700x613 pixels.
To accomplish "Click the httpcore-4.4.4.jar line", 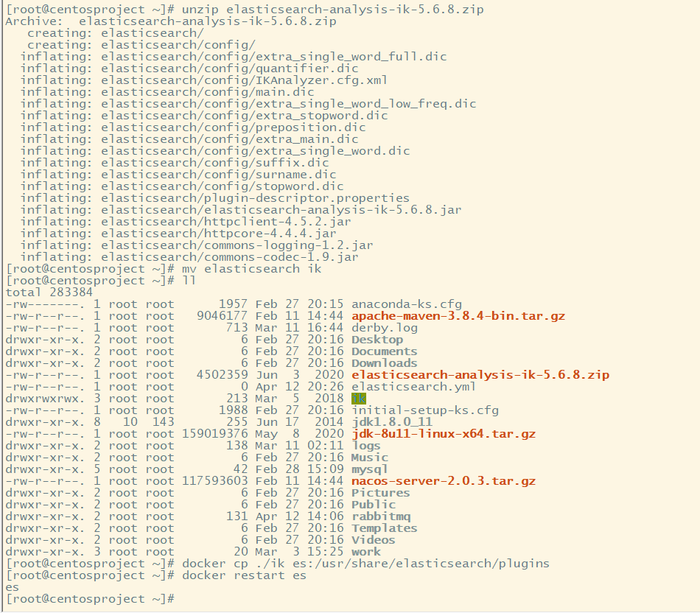I will point(178,234).
